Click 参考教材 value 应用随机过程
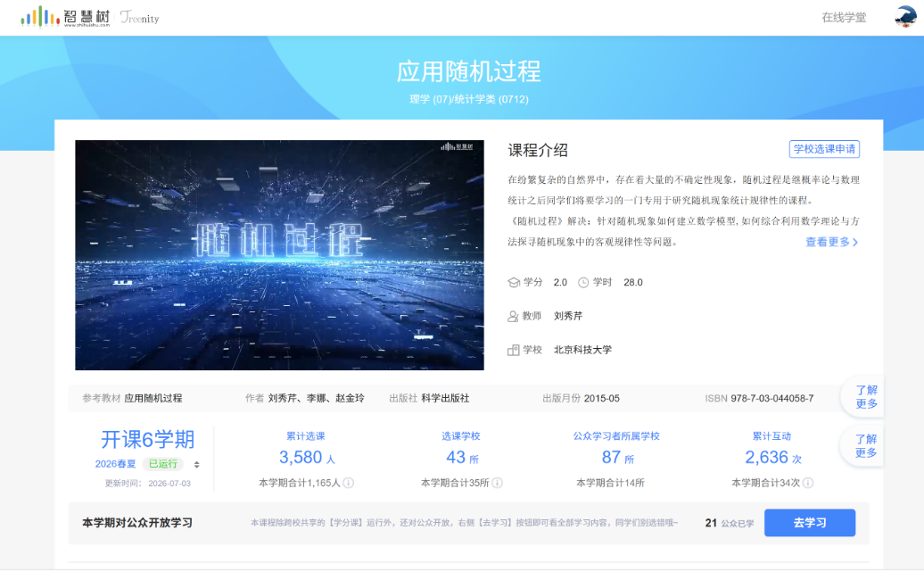The width and height of the screenshot is (924, 572). pos(153,399)
